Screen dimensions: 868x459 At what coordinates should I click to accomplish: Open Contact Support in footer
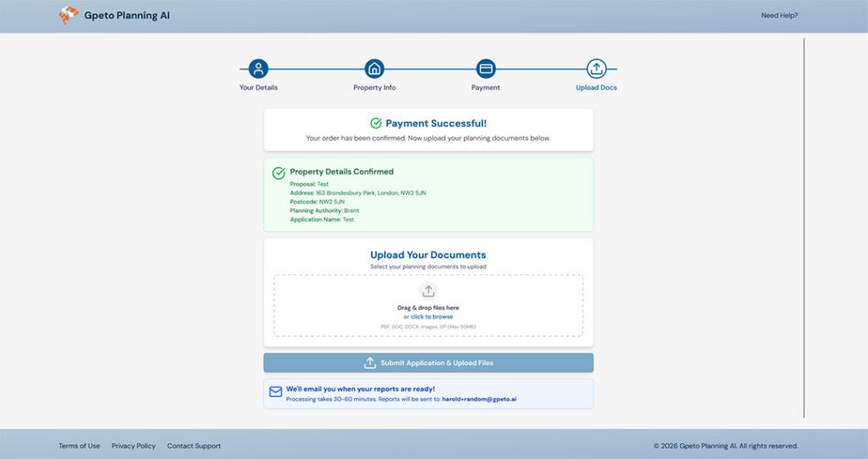[194, 445]
